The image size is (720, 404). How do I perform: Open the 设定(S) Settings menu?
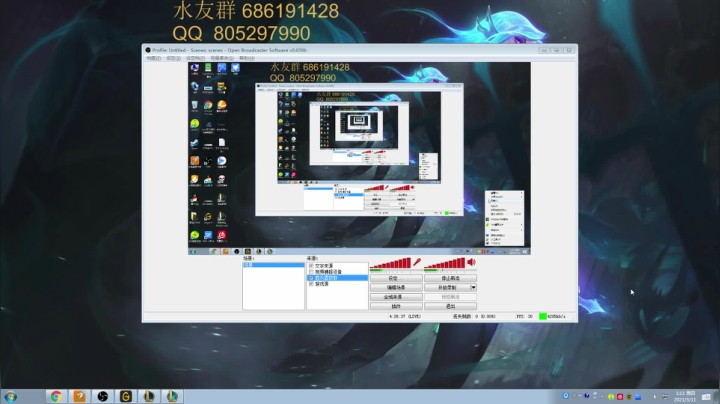(x=173, y=58)
